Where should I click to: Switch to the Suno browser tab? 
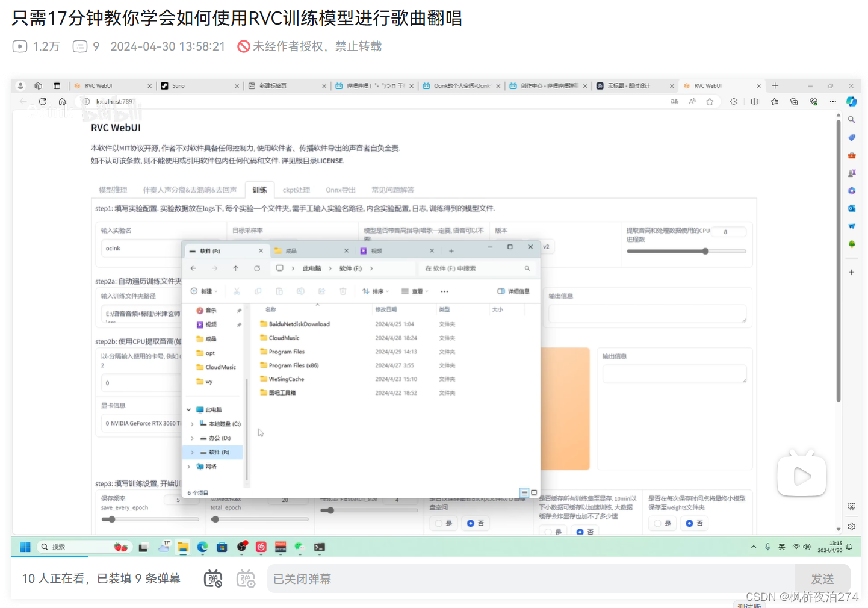(200, 86)
